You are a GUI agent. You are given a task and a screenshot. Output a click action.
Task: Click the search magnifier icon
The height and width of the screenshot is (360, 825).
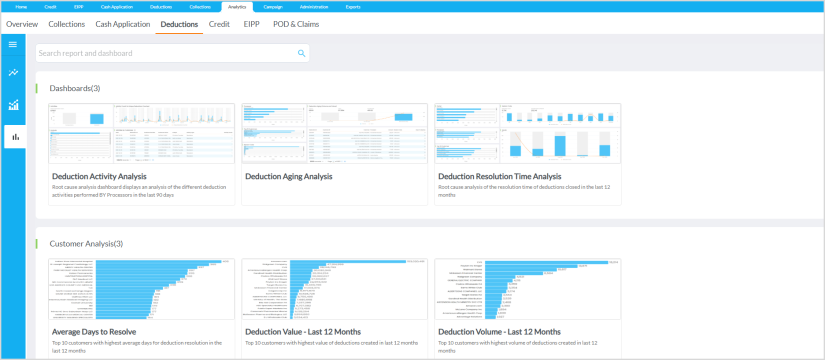[x=301, y=53]
